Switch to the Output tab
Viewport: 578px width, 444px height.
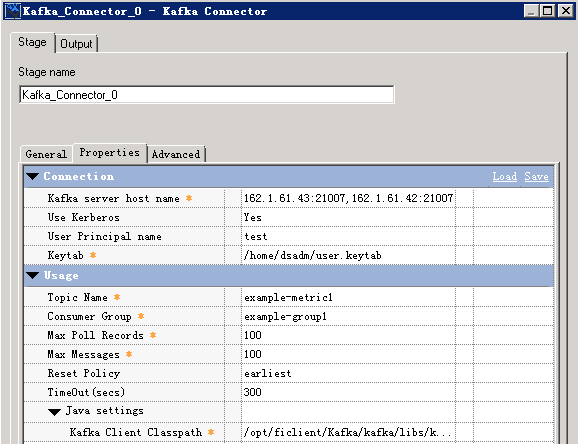(76, 44)
